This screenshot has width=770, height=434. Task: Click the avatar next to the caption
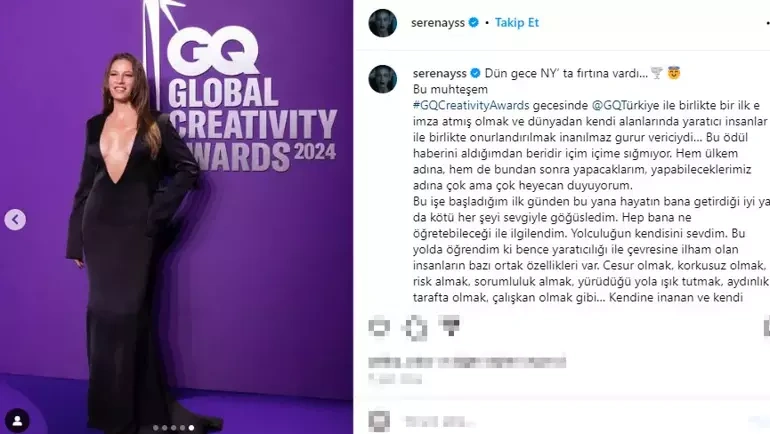pyautogui.click(x=383, y=79)
